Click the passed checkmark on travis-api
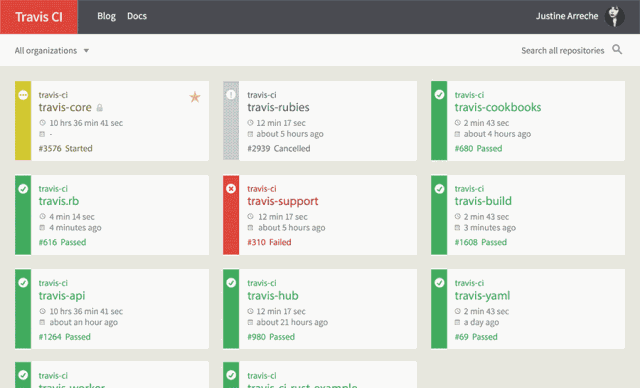This screenshot has height=388, width=640. [x=23, y=283]
